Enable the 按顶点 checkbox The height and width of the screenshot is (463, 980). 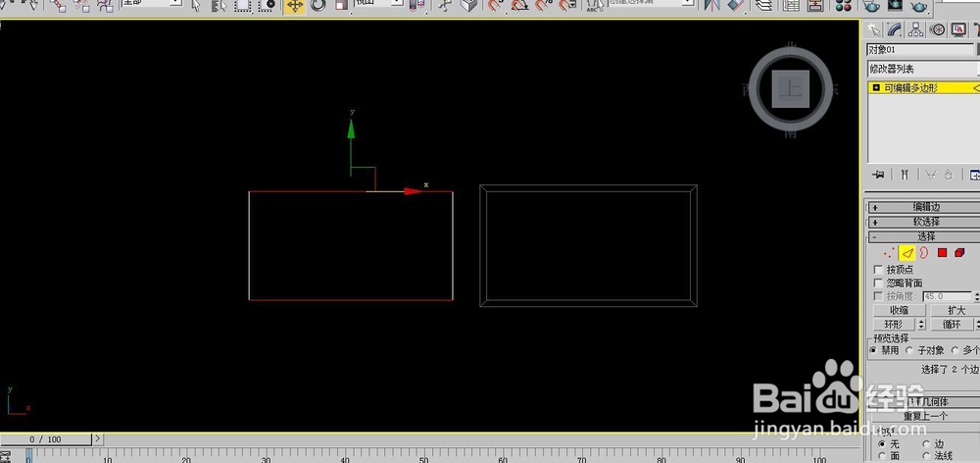[878, 269]
